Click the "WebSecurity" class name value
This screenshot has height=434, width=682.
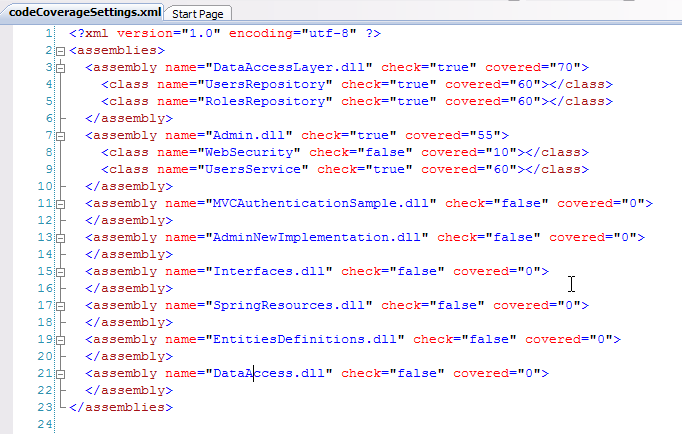[x=249, y=152]
